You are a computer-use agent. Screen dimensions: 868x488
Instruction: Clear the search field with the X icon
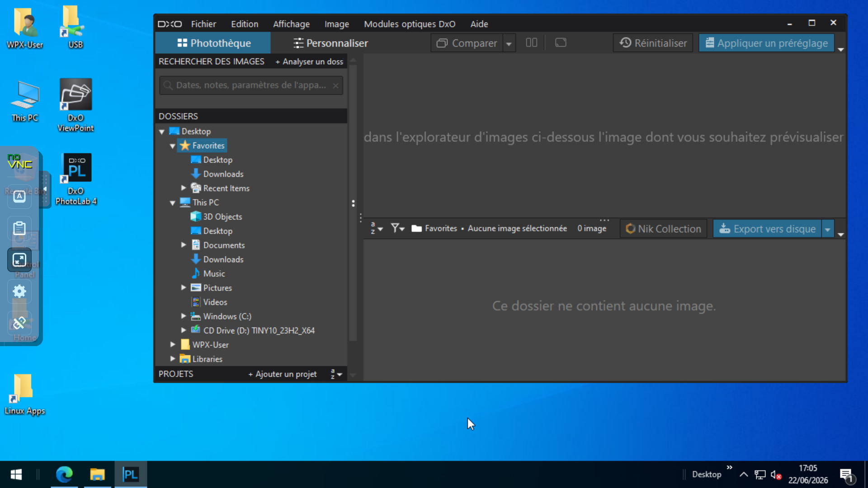[335, 85]
